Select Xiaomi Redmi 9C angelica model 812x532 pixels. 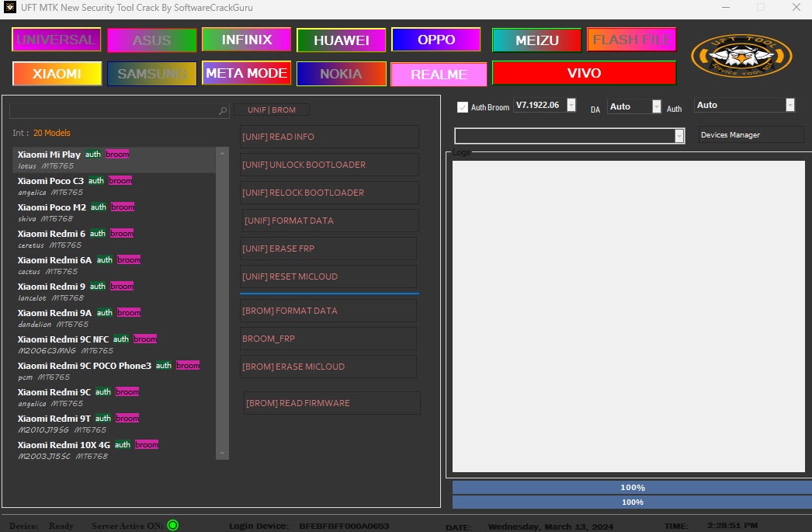pyautogui.click(x=114, y=398)
